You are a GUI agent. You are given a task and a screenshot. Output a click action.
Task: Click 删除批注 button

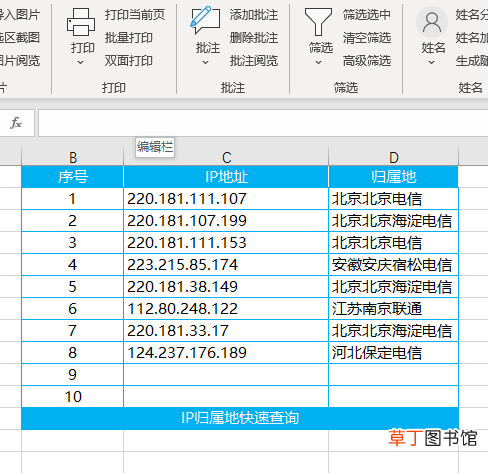click(254, 38)
